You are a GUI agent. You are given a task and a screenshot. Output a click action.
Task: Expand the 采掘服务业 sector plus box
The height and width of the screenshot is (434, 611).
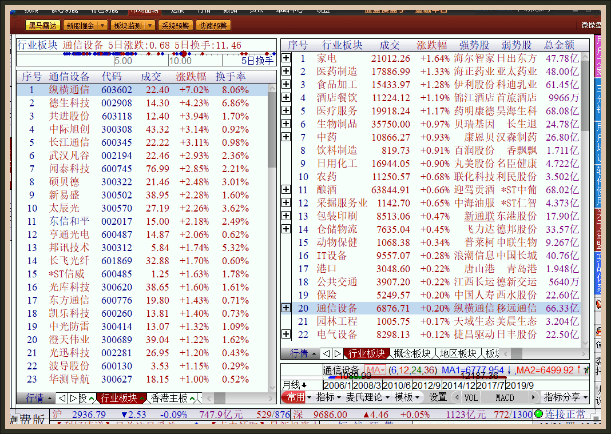coord(286,203)
